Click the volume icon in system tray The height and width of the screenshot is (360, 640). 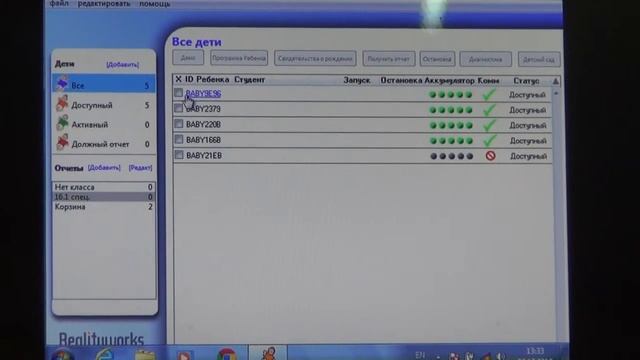[x=500, y=356]
